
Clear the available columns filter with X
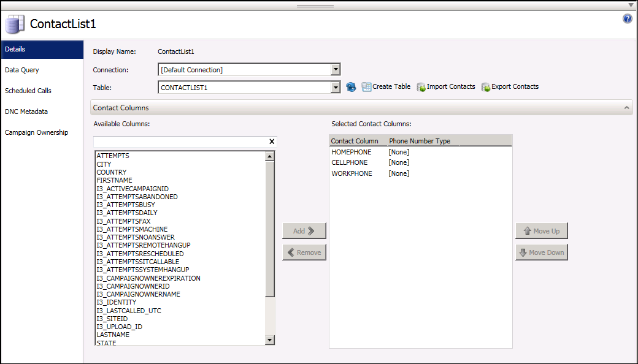(272, 142)
